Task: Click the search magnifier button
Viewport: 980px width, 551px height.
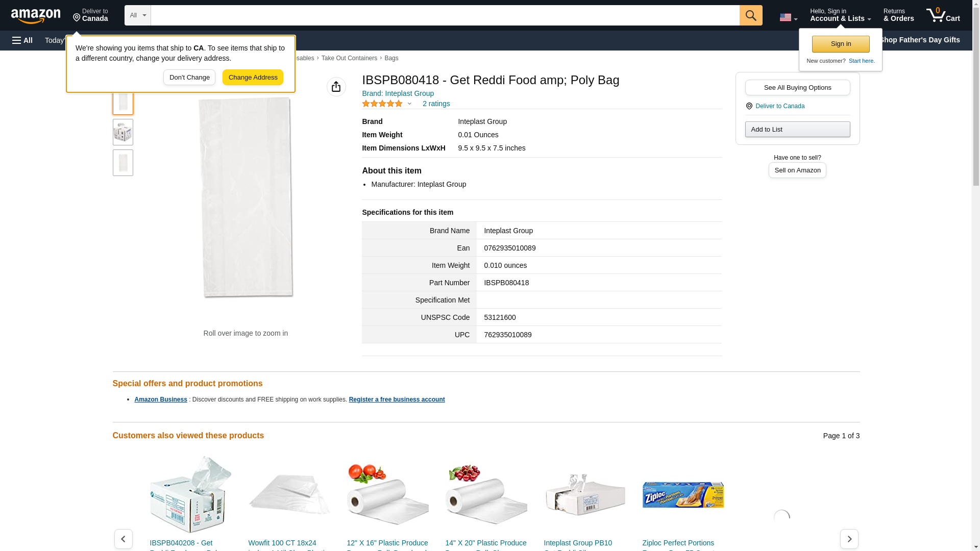Action: (750, 15)
